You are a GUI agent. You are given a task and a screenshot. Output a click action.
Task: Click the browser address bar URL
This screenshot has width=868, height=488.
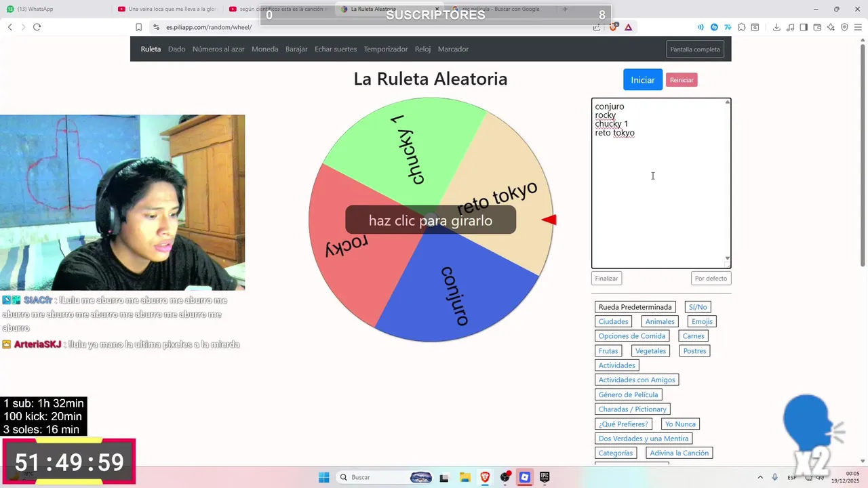209,27
